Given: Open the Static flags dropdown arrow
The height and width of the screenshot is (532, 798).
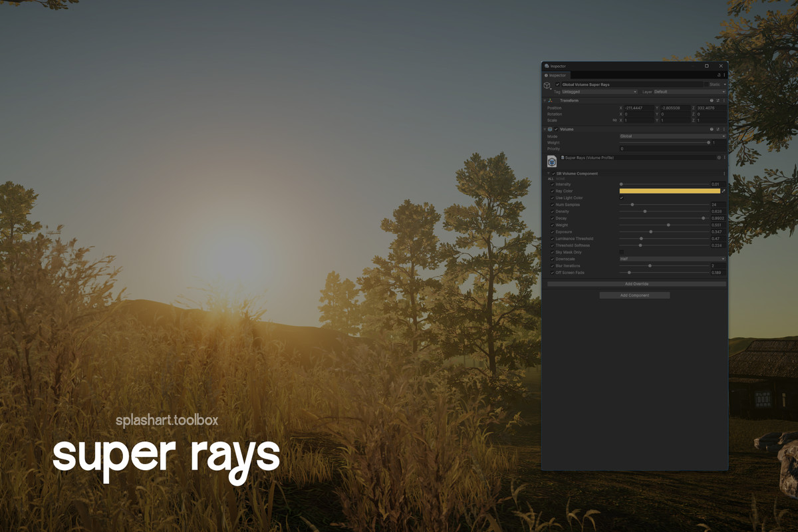Looking at the screenshot, I should tap(725, 84).
